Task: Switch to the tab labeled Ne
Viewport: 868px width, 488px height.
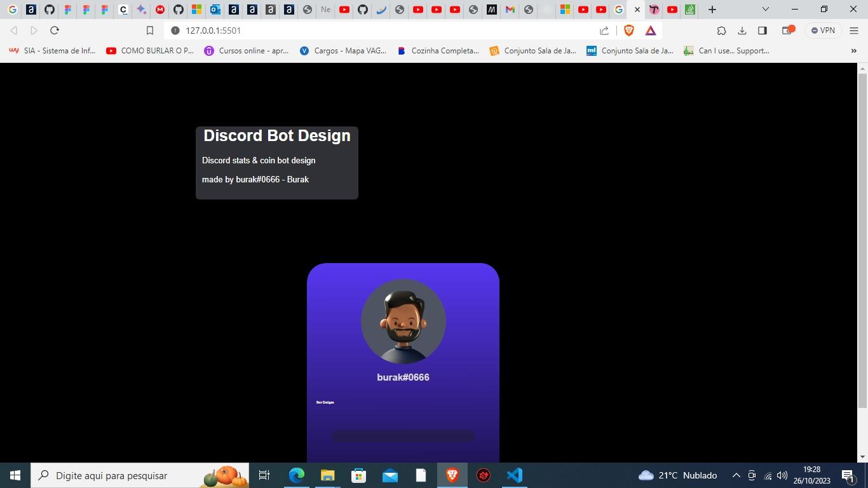Action: coord(325,10)
